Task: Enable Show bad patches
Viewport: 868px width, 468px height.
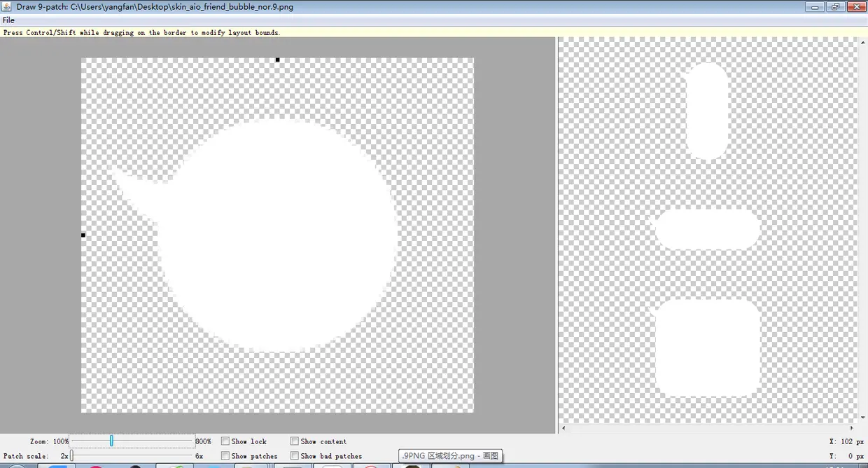Action: point(295,455)
